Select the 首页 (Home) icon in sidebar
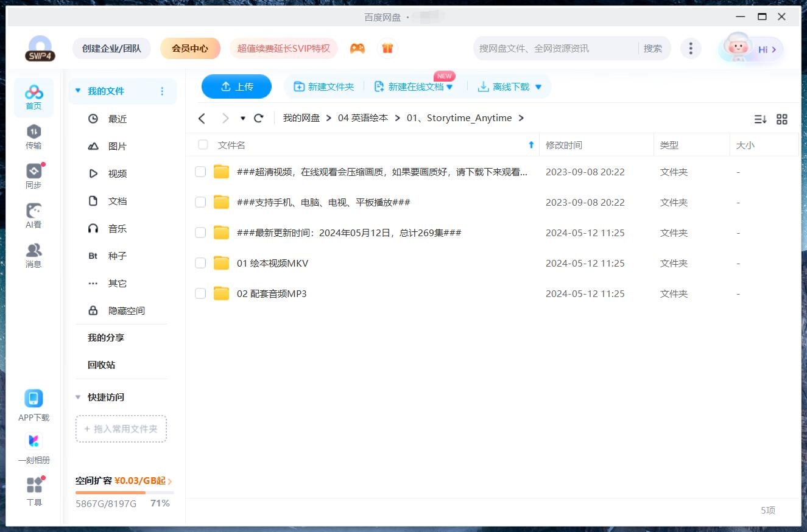 33,93
